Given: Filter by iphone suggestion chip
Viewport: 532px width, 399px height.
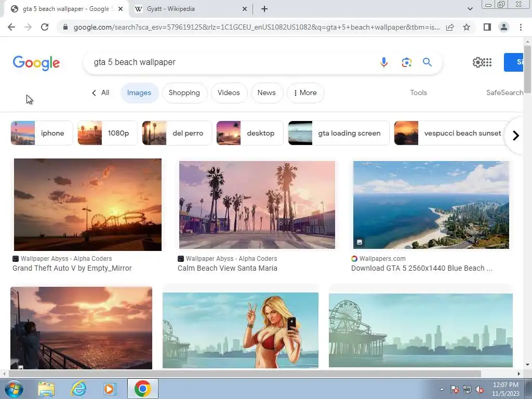Looking at the screenshot, I should [42, 134].
